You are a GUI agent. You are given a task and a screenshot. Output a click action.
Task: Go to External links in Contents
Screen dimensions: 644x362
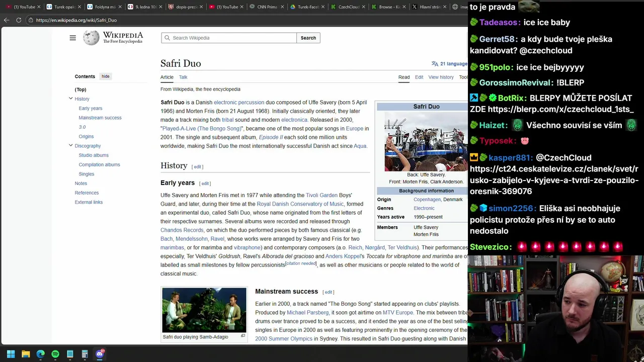tap(89, 202)
